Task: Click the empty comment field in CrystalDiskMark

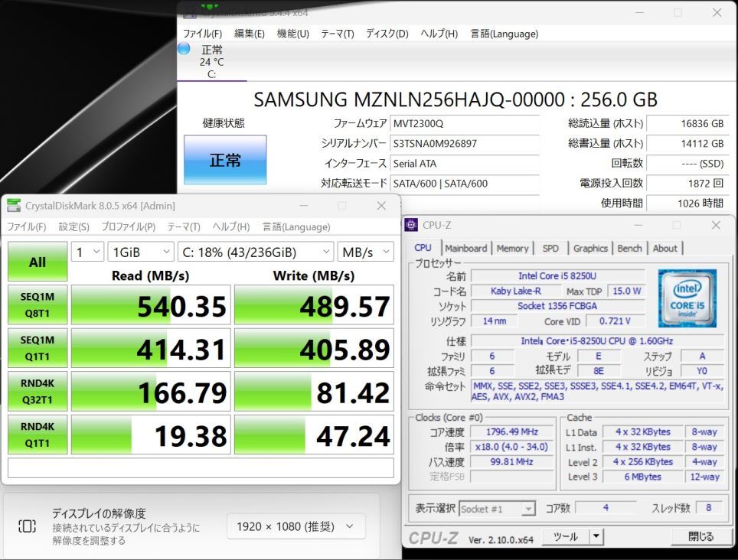Action: pos(201,468)
